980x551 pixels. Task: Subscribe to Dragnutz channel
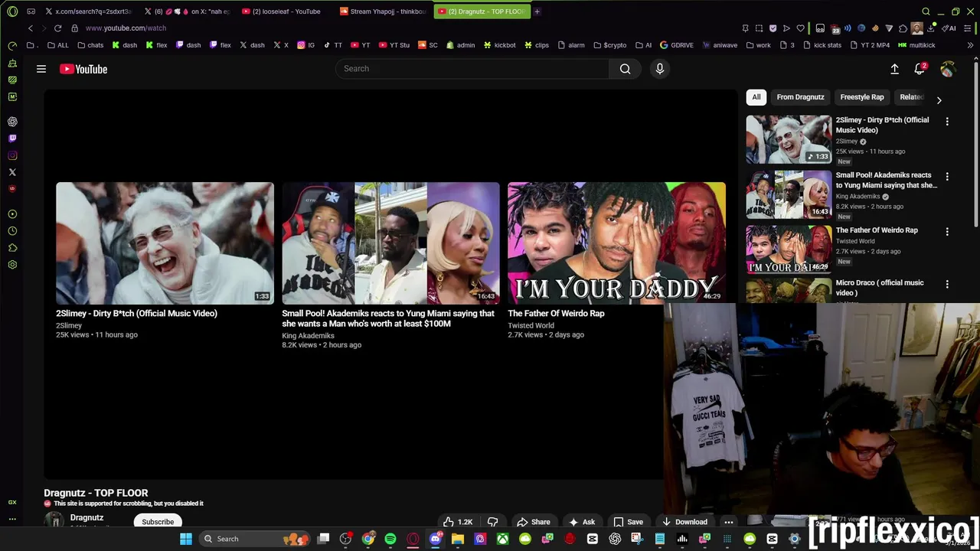pos(158,522)
